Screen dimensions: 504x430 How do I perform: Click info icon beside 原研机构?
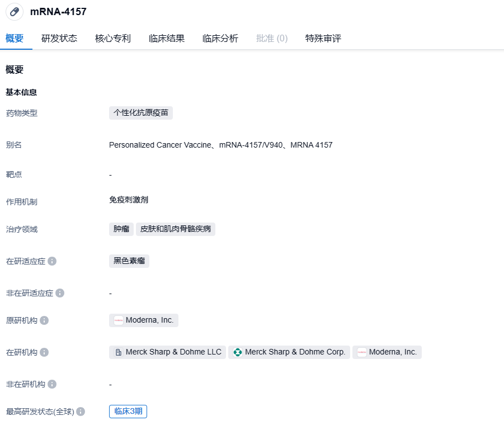pos(44,320)
